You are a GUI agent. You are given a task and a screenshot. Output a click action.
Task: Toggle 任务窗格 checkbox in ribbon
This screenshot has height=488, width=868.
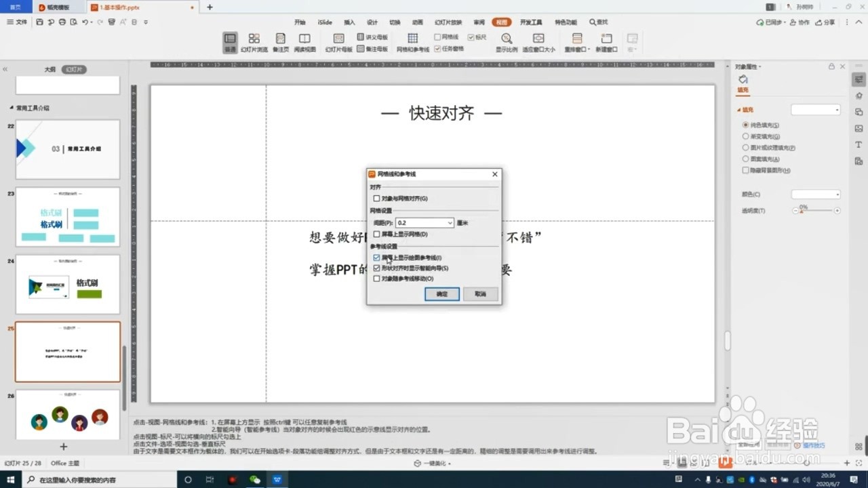[x=437, y=49]
